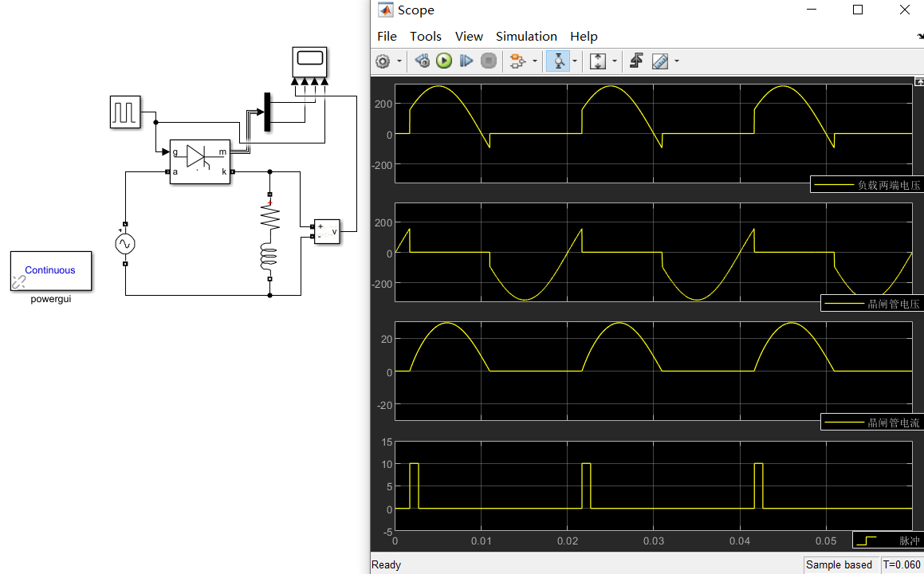Expand the measurements dropdown arrow

coord(677,61)
